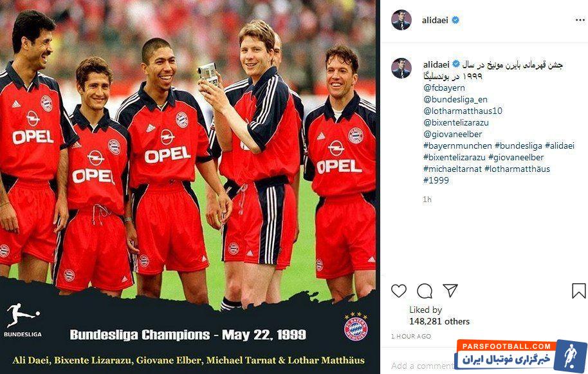Screen dimensions: 588x374
Task: Click the avatar next to the caption
Action: point(401,68)
